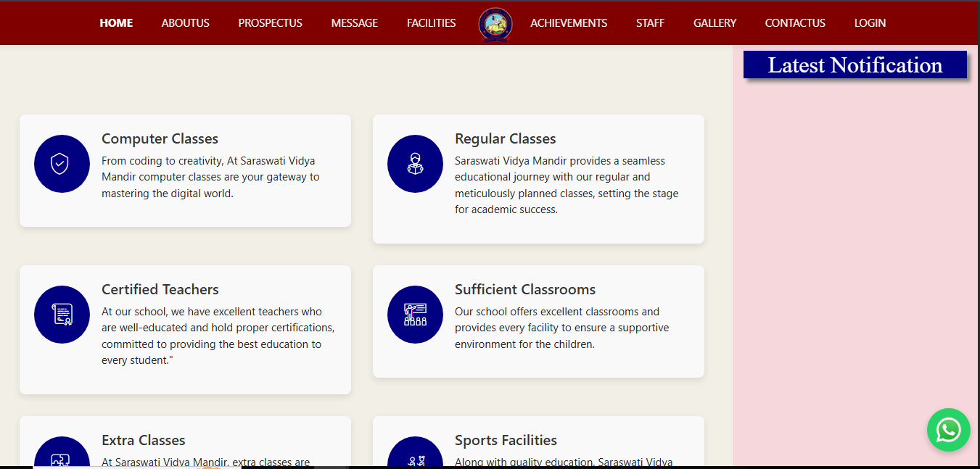Click the Sports Facilities heading
Screen dimensions: 980x469
point(506,440)
